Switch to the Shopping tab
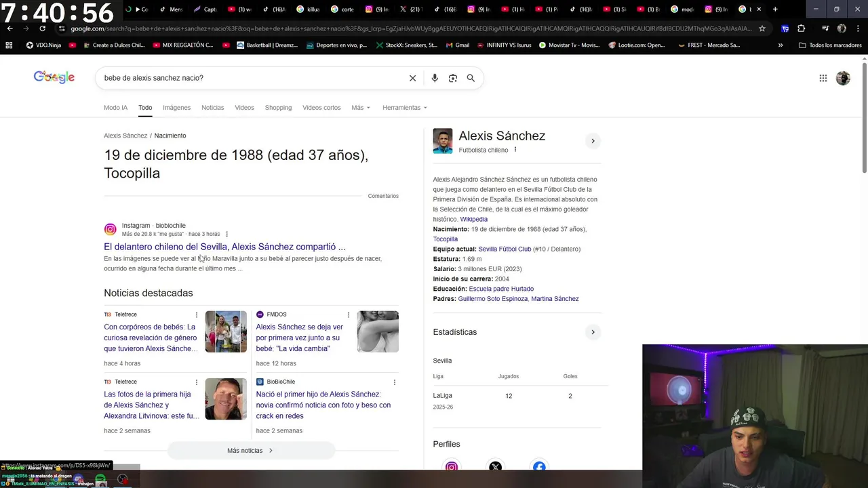The width and height of the screenshot is (868, 488). [278, 108]
